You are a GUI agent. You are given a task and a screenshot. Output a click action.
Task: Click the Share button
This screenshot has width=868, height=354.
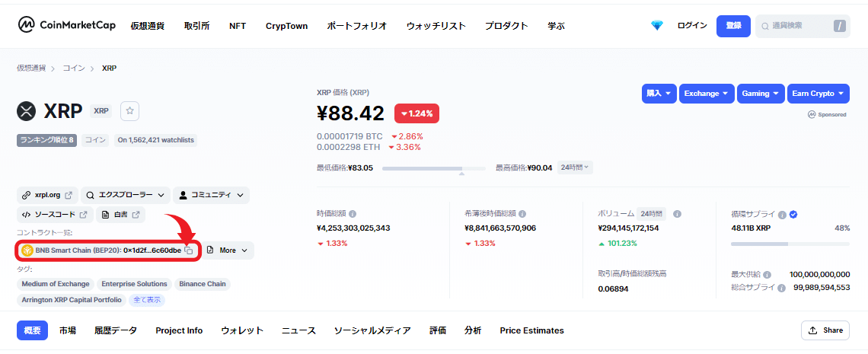825,330
